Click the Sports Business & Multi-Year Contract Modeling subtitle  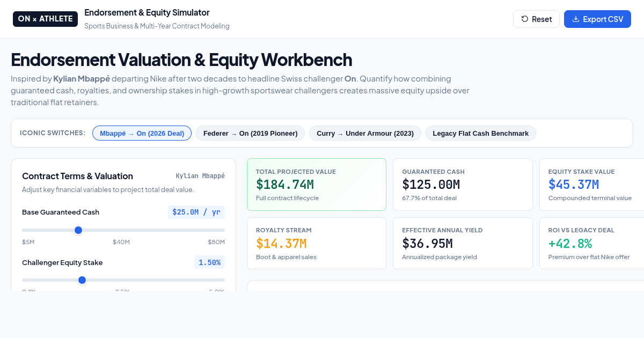157,26
